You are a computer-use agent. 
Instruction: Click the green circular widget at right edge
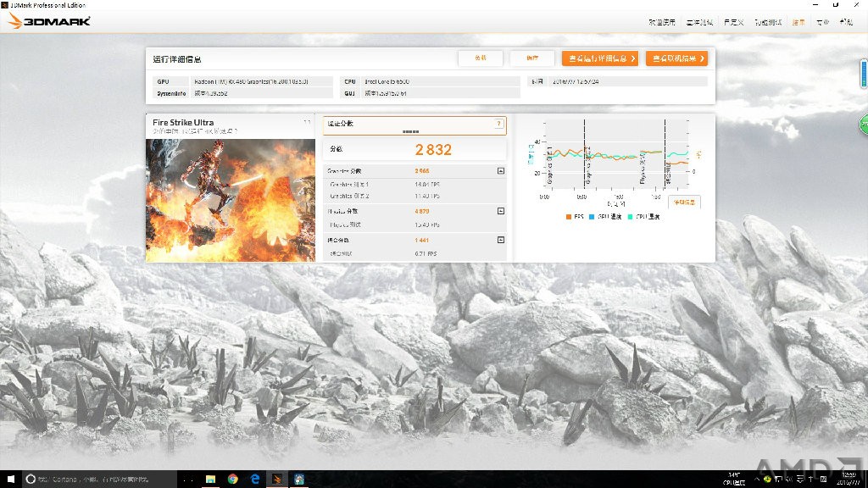[864, 125]
